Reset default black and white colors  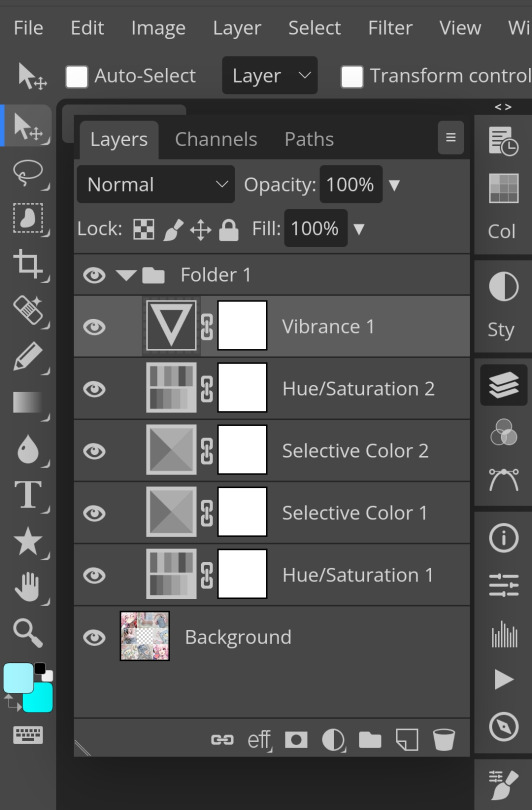(44, 672)
